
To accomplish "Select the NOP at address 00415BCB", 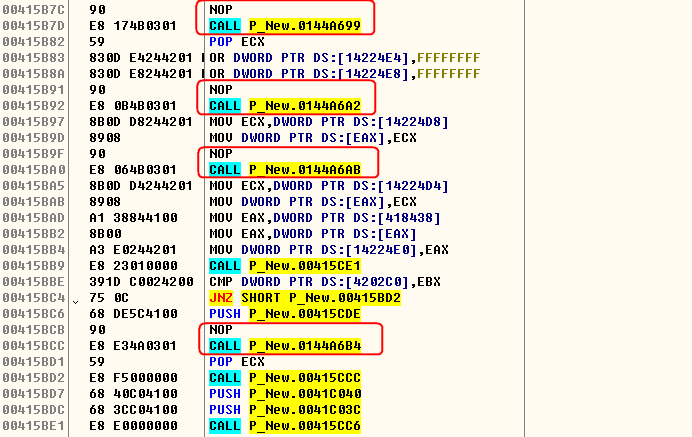I will coord(221,330).
